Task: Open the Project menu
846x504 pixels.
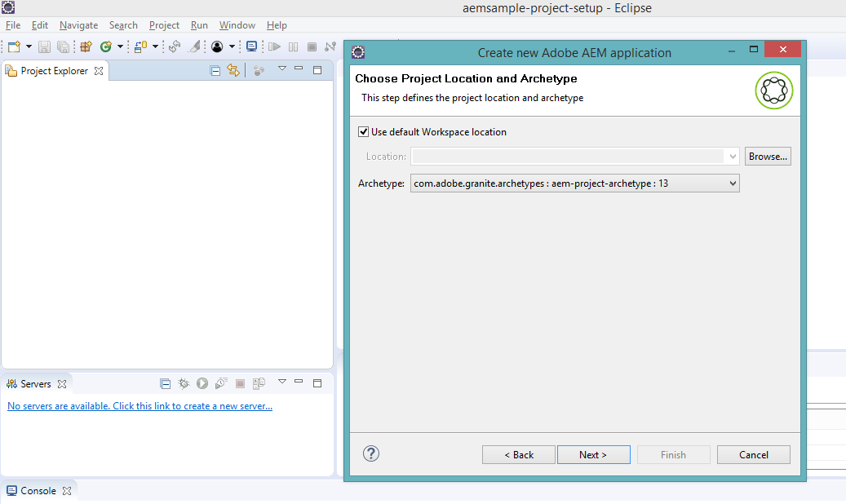Action: (164, 25)
